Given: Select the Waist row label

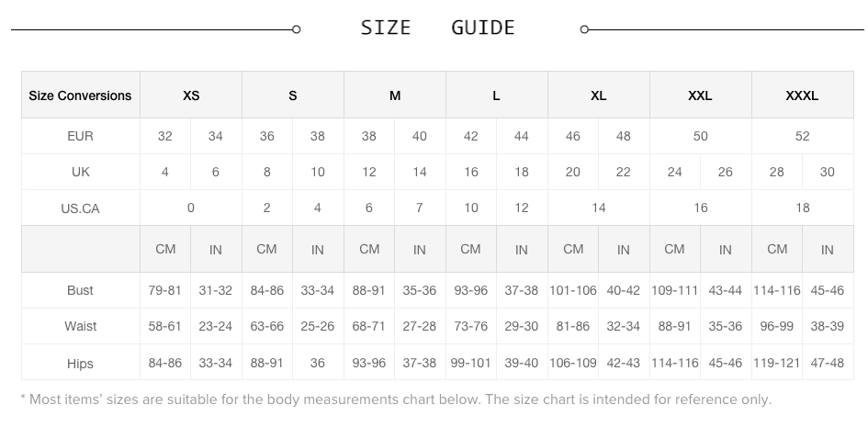Looking at the screenshot, I should pyautogui.click(x=80, y=326).
